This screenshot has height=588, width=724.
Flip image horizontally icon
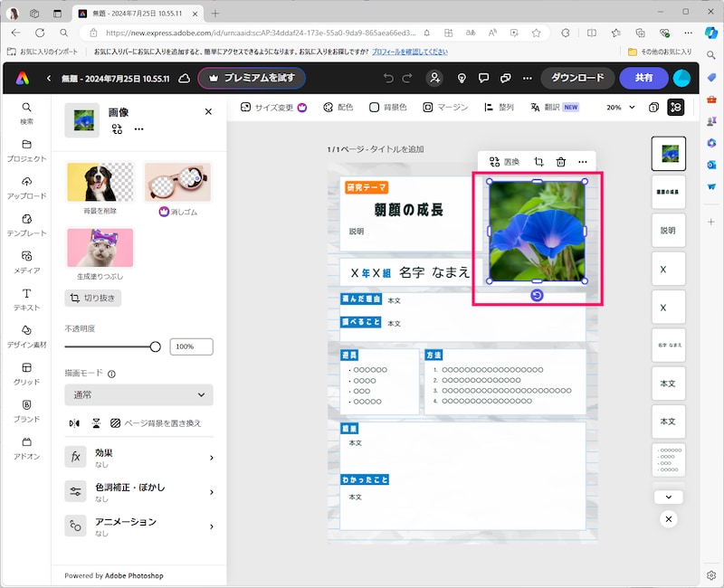[74, 422]
